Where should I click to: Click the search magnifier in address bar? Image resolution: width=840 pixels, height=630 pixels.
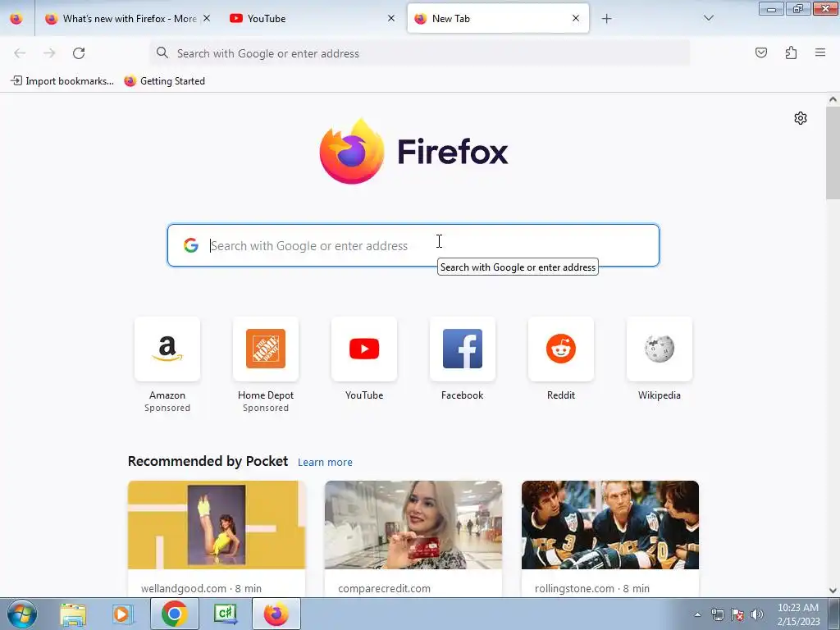coord(162,52)
